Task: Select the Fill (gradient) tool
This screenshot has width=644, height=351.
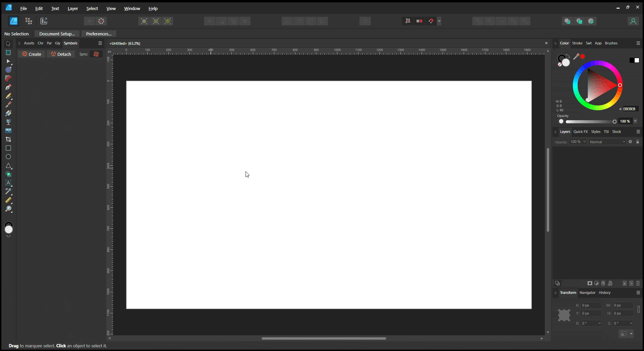Action: click(x=8, y=113)
